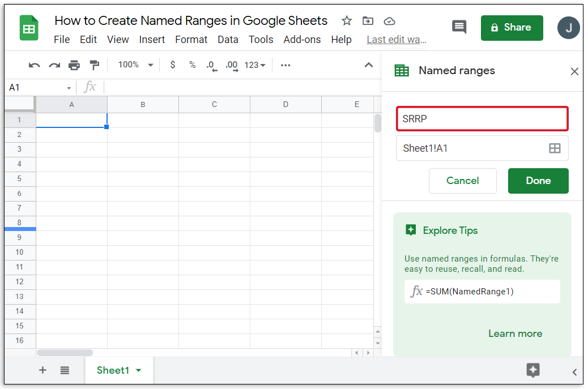
Task: Format the cell as currency
Action: click(x=173, y=65)
